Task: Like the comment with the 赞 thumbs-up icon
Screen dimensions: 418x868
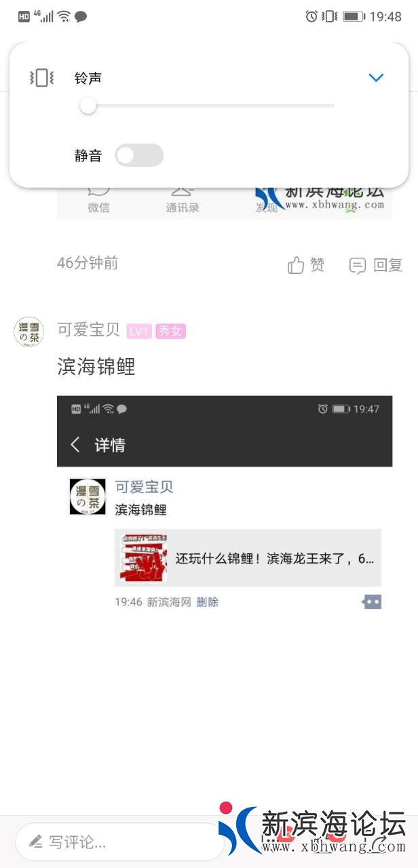Action: [x=296, y=265]
